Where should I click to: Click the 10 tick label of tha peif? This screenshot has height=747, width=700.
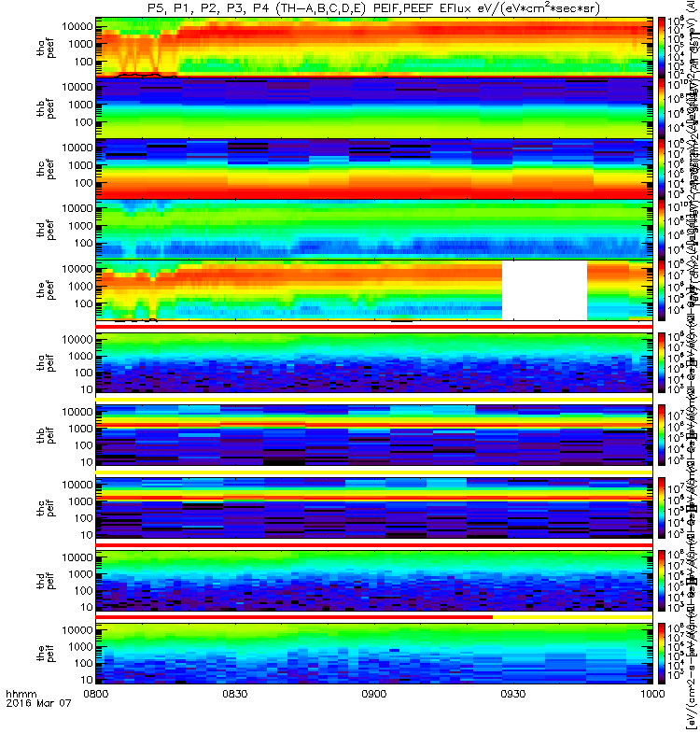tap(87, 389)
